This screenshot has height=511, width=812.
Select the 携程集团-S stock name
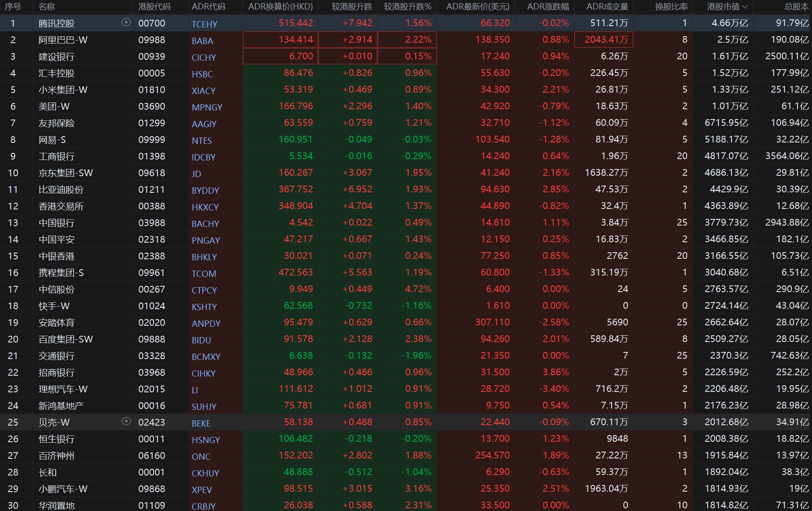pyautogui.click(x=61, y=273)
